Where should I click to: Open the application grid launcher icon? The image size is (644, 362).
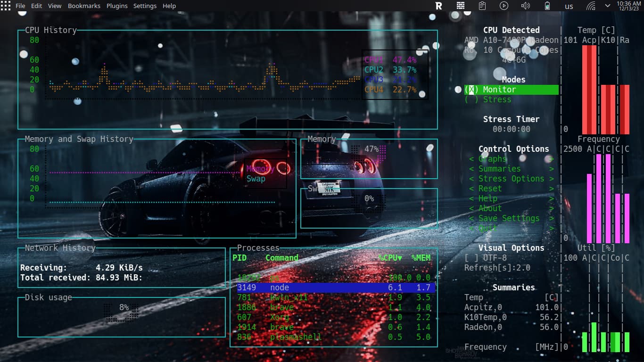point(6,6)
